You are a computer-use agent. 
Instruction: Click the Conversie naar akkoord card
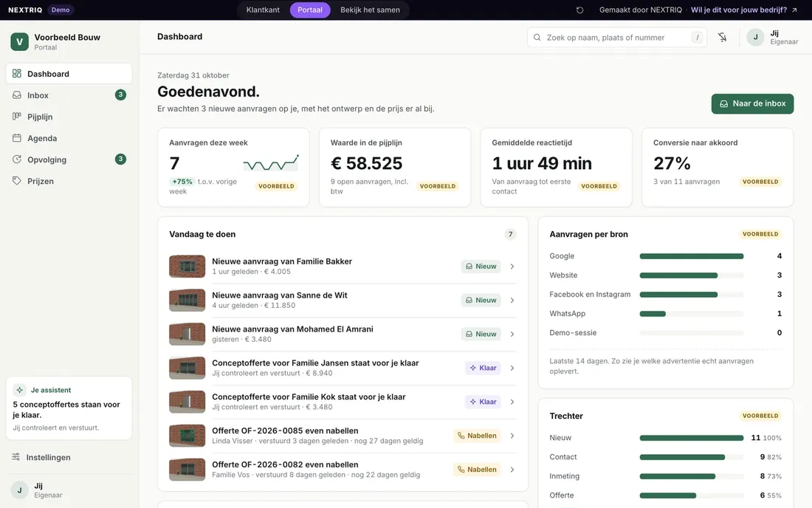pos(718,168)
